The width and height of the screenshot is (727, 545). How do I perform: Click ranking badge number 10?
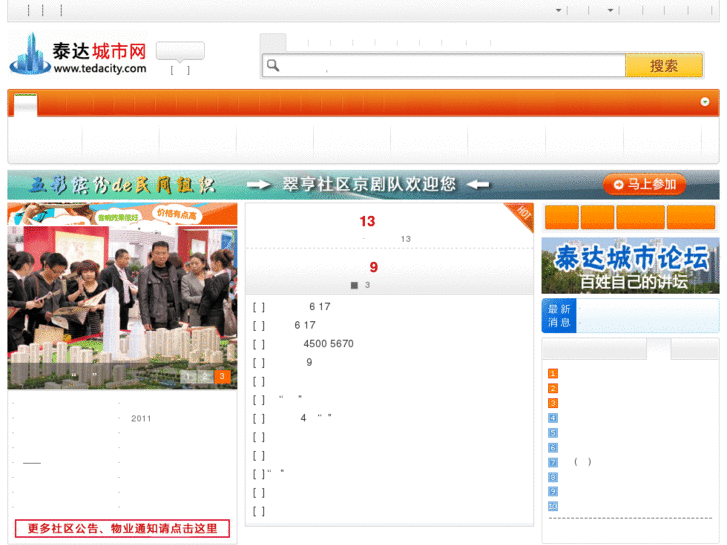(x=553, y=506)
